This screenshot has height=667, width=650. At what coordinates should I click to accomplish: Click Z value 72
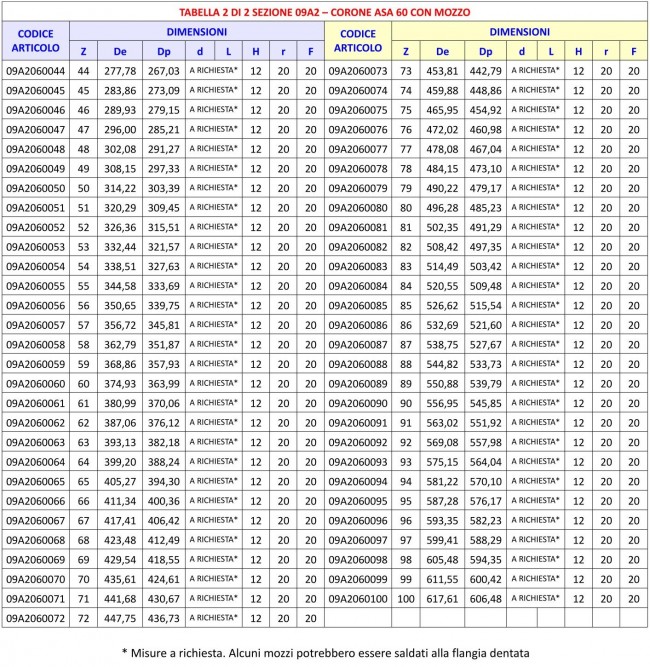83,619
